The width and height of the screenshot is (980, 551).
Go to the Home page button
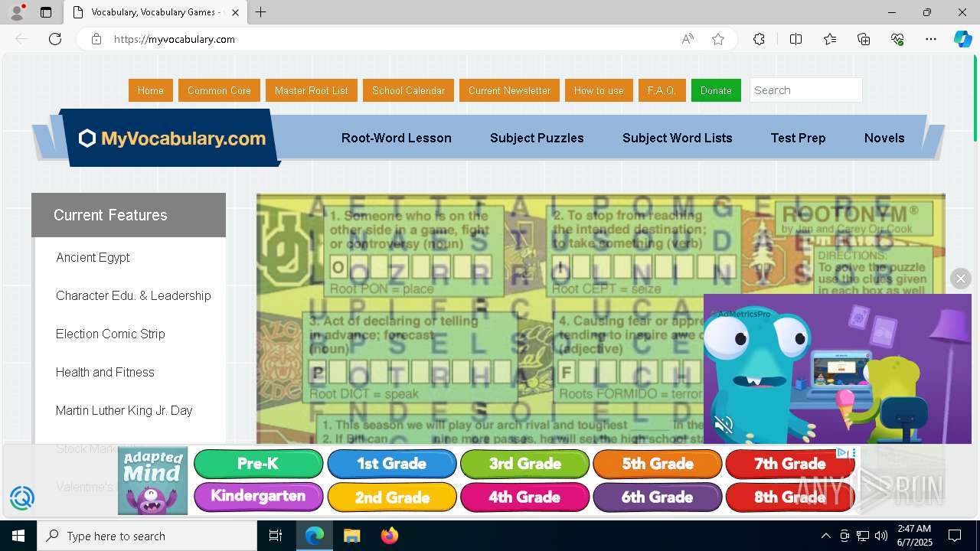pyautogui.click(x=151, y=90)
